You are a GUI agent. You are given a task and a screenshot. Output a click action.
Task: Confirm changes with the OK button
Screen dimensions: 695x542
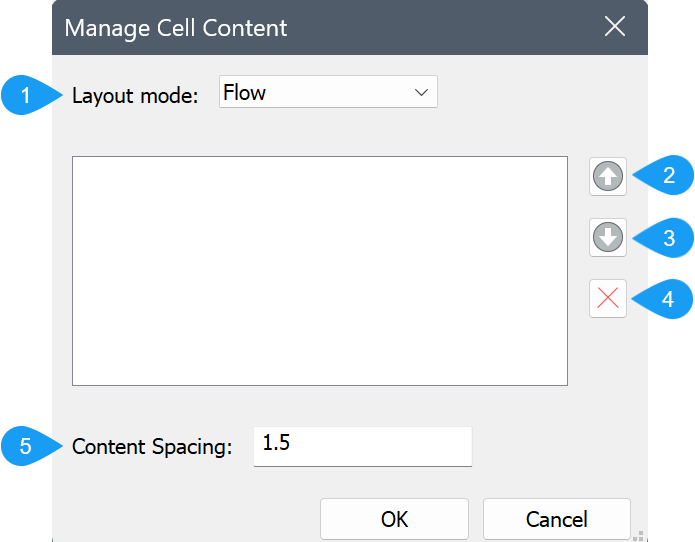click(394, 519)
